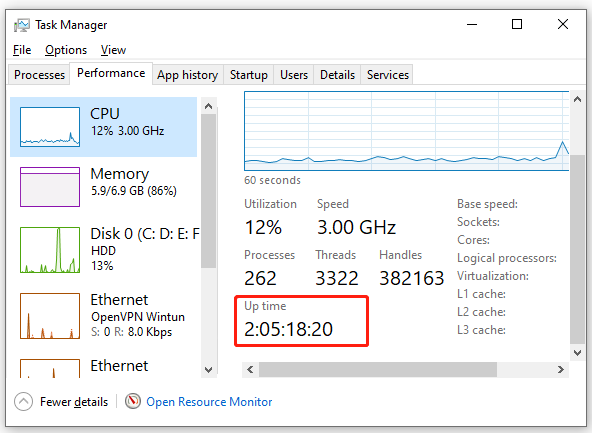Minimize the Task Manager window
Viewport: 592px width, 433px height.
click(x=472, y=25)
